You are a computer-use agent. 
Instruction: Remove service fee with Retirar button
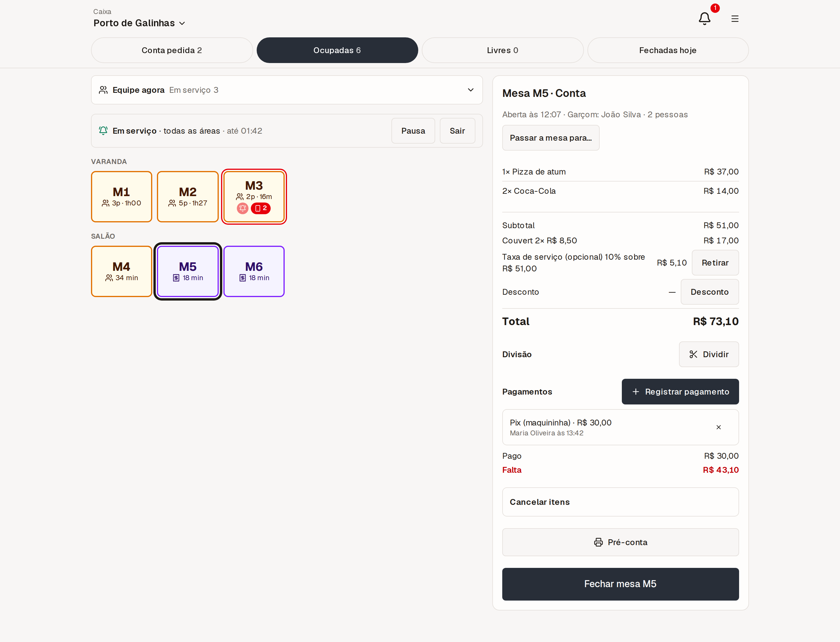pos(715,263)
